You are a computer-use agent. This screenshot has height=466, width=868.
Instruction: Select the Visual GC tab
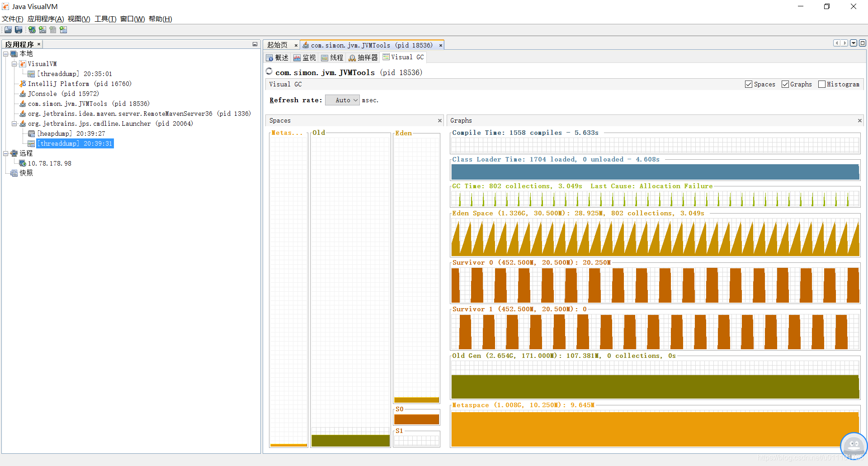(x=403, y=57)
